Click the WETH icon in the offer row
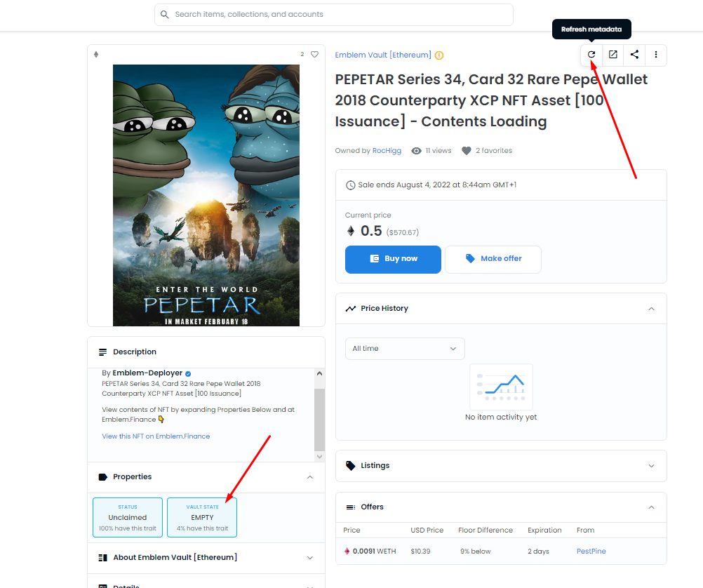Screen dimensions: 703x588 coord(347,552)
